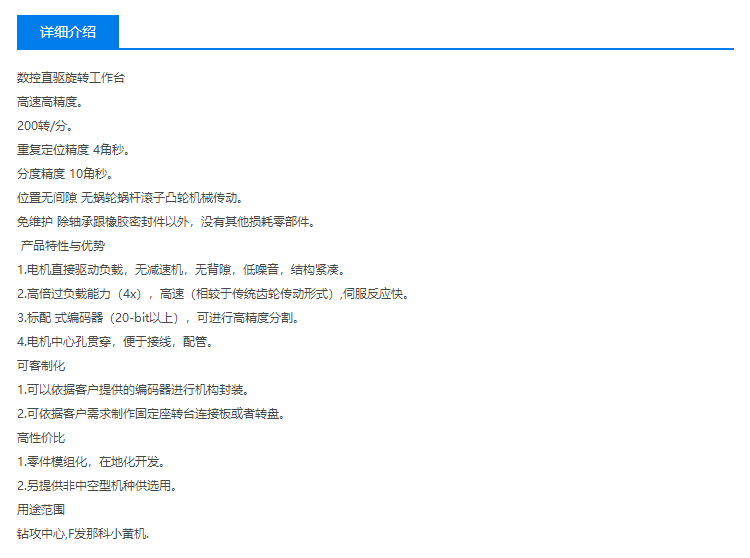Image resolution: width=750 pixels, height=558 pixels.
Task: Click the line 1.电机直接驱动负载
Action: coord(181,270)
